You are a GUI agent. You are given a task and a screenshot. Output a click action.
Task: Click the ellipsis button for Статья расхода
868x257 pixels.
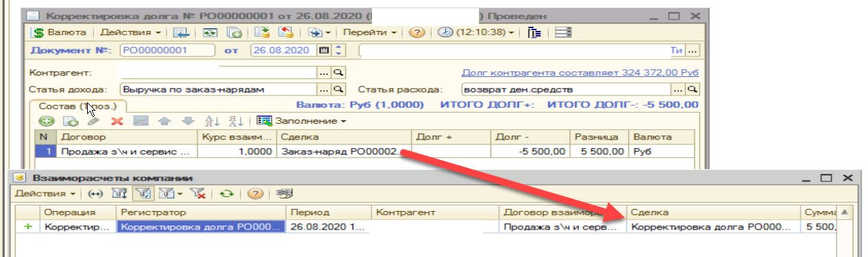tap(679, 89)
